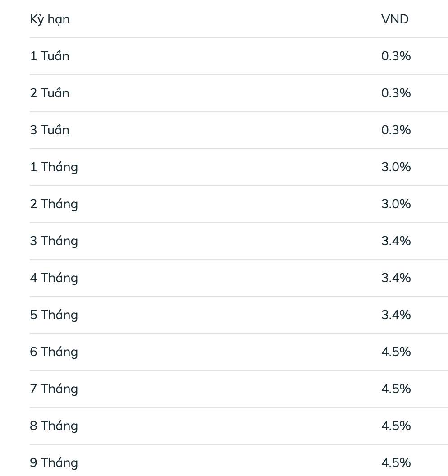
Task: Click the 1 Tháng term label
Action: tap(54, 167)
